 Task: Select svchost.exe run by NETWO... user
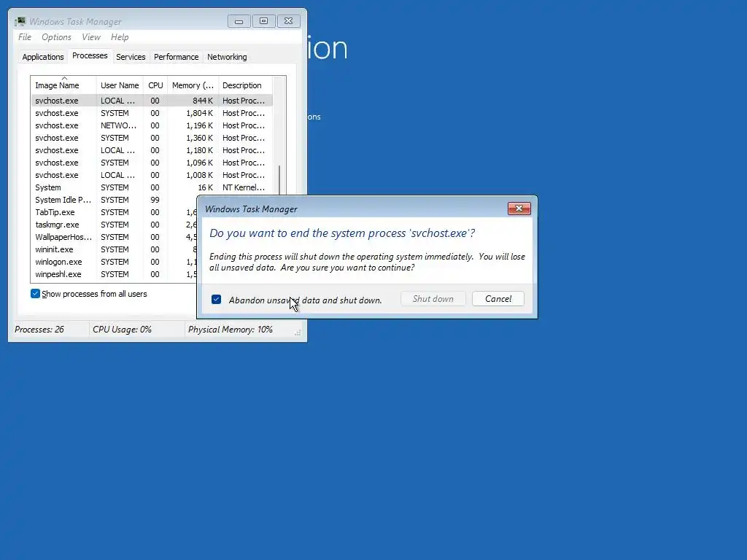[x=152, y=125]
